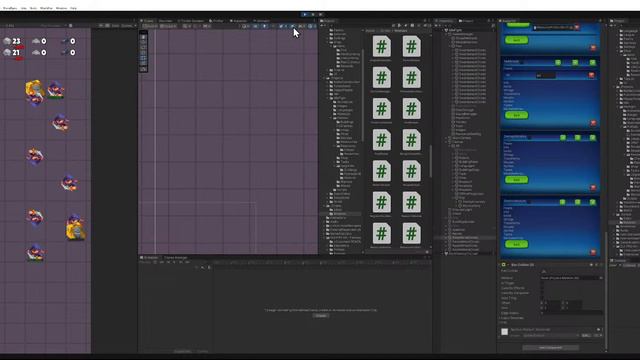This screenshot has width=640, height=360.
Task: Toggle the middle green checkbox in the bottom blue panel
Action: [x=578, y=202]
